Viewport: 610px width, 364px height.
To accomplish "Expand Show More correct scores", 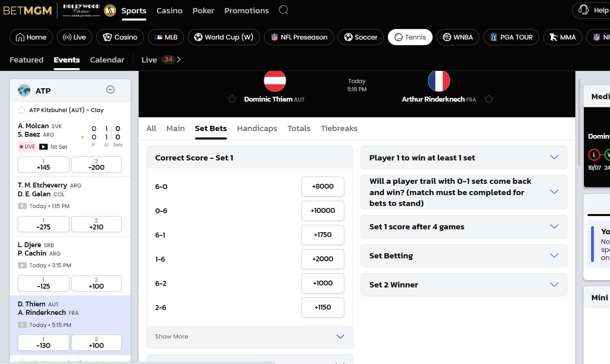I will [250, 337].
